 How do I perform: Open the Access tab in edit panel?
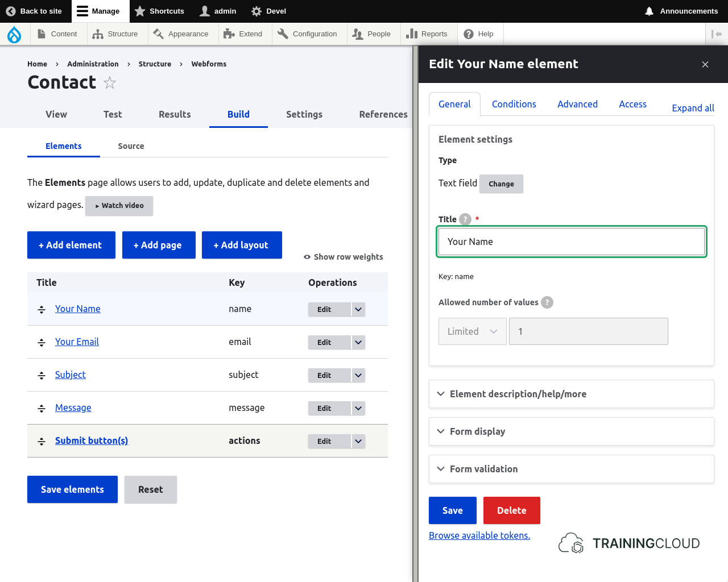tap(632, 104)
